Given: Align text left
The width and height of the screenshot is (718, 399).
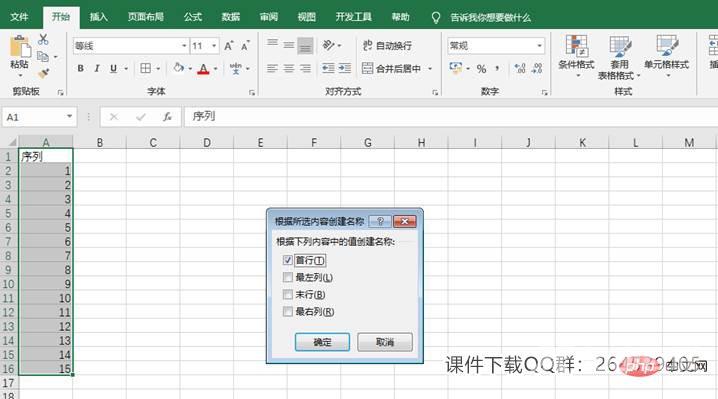Looking at the screenshot, I should pos(272,69).
